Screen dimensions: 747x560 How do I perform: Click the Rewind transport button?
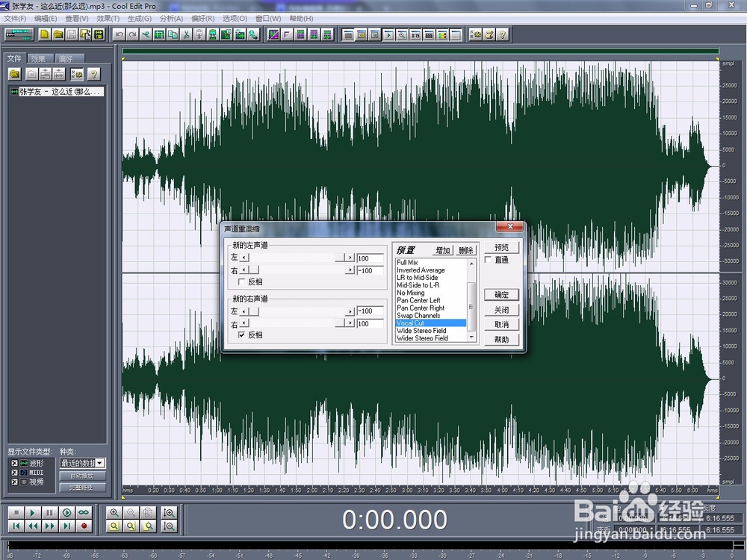click(x=33, y=526)
